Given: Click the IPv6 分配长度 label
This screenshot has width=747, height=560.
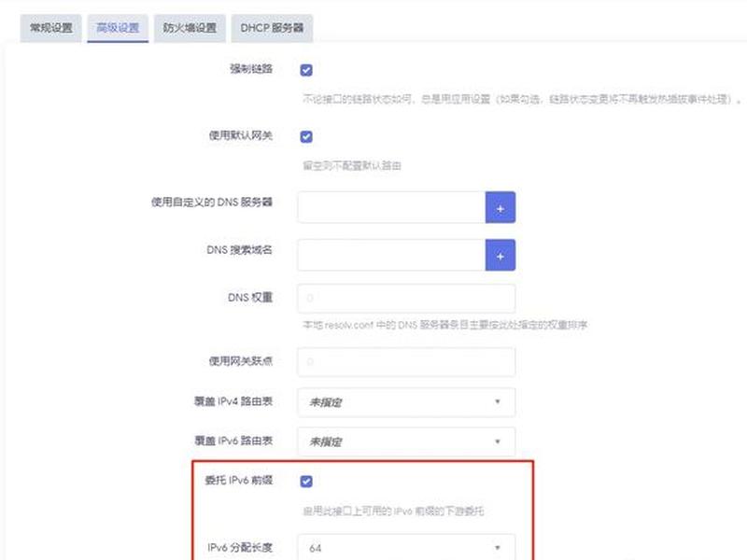Looking at the screenshot, I should pyautogui.click(x=240, y=548).
